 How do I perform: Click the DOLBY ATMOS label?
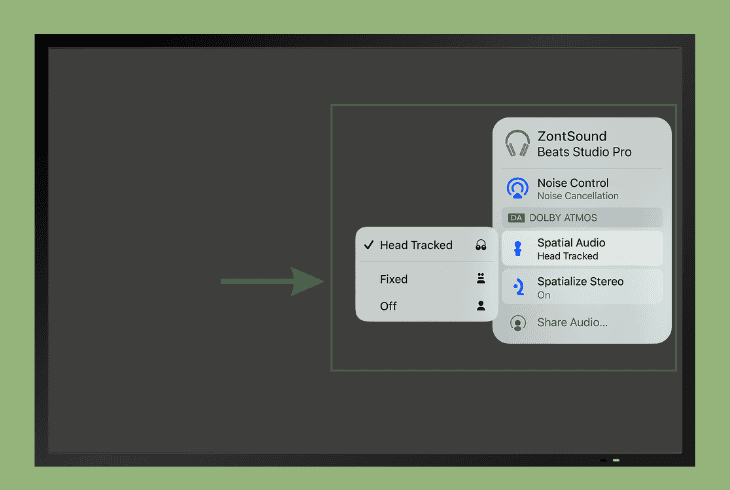(x=563, y=218)
